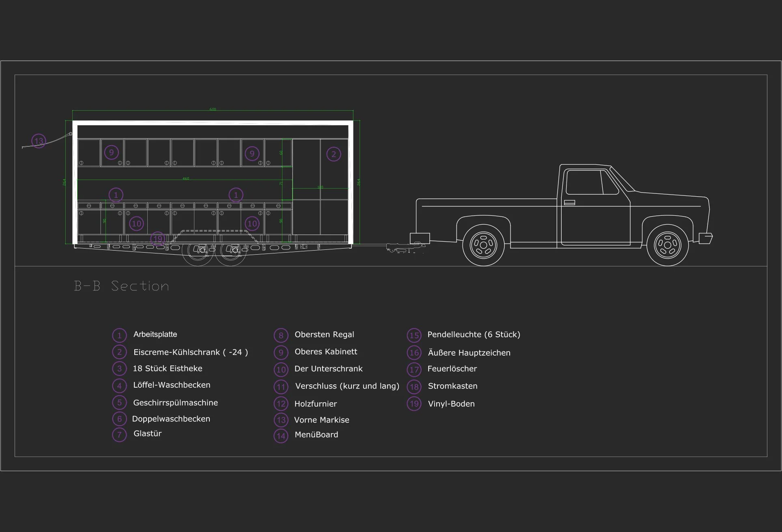The image size is (782, 532).
Task: Select the "Doppelwaschbecken" label
Action: 171,419
